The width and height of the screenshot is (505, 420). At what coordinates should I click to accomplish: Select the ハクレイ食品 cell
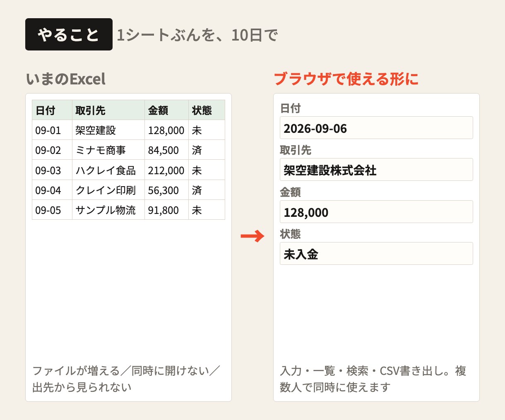(108, 170)
